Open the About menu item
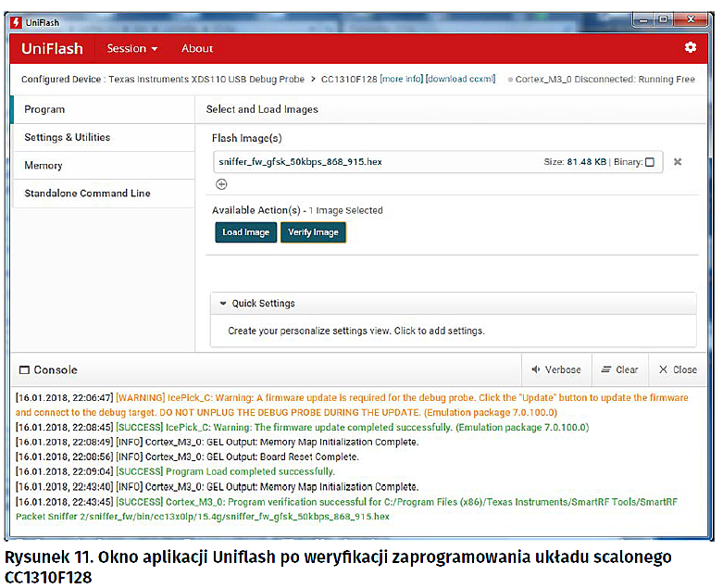Image resolution: width=723 pixels, height=588 pixels. point(197,48)
